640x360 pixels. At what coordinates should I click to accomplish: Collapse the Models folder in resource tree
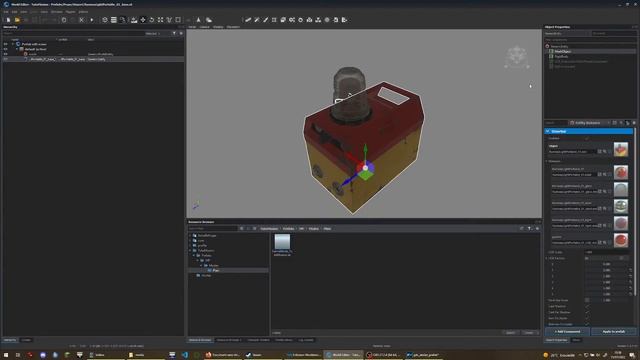coord(202,265)
